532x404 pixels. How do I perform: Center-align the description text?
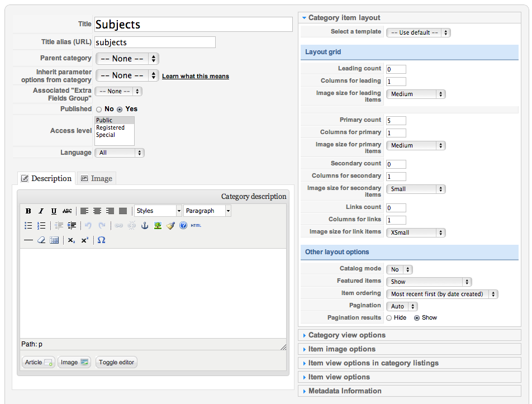[x=97, y=211]
